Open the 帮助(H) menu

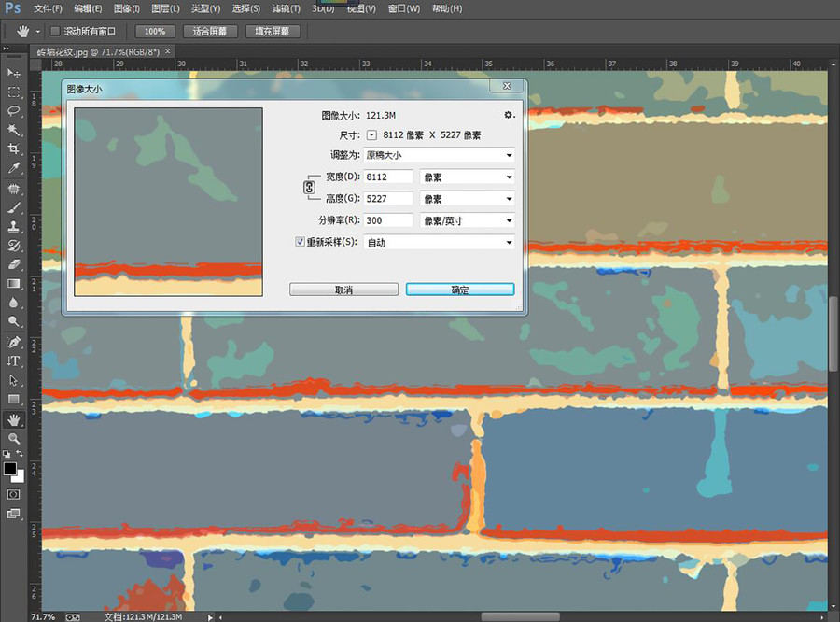(447, 8)
